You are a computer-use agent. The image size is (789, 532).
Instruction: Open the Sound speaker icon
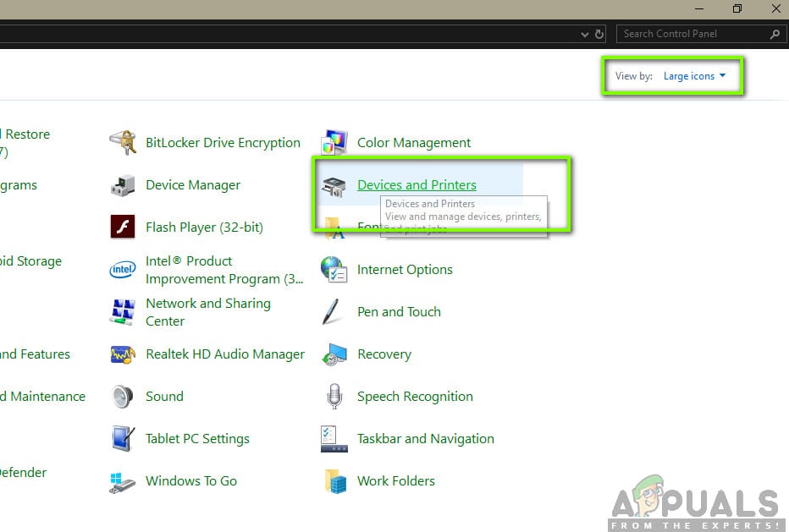(123, 397)
